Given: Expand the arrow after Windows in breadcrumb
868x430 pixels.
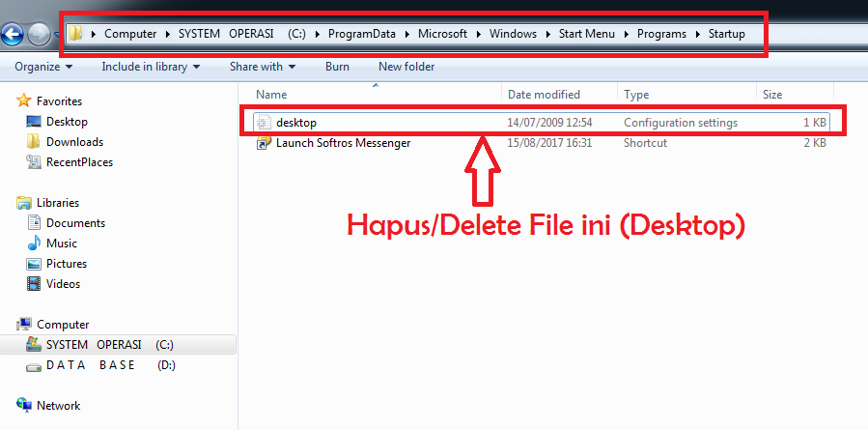Looking at the screenshot, I should (548, 35).
